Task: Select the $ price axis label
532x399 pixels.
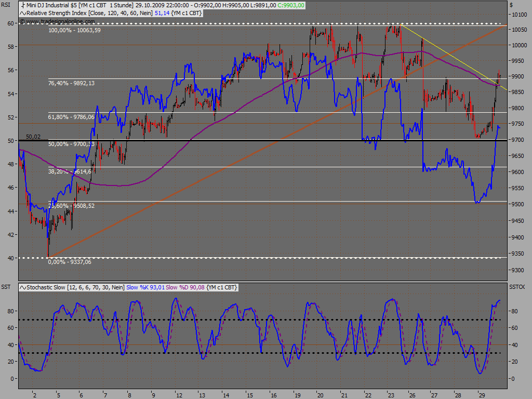Action: click(x=511, y=5)
